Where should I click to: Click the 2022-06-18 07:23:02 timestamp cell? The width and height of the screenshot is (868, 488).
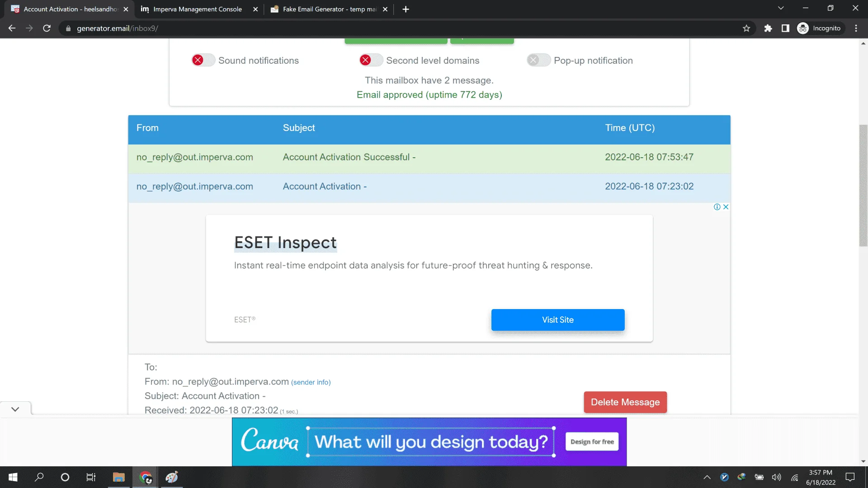tap(649, 186)
